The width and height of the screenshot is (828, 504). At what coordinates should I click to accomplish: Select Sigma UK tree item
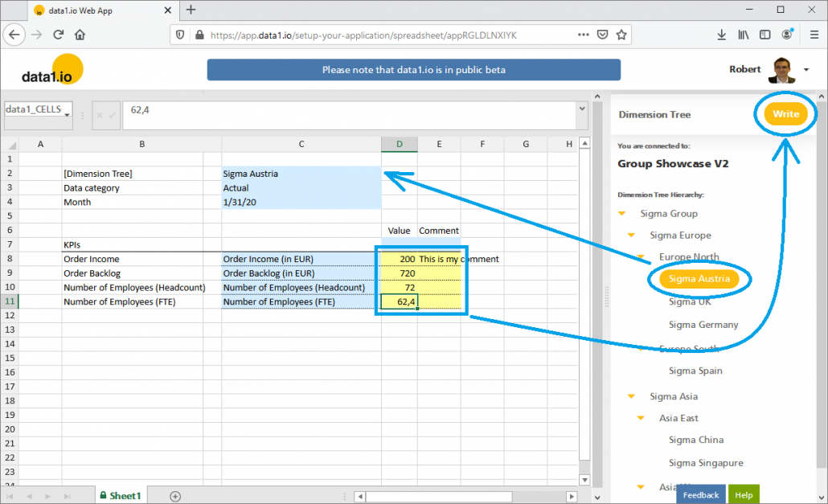pyautogui.click(x=690, y=302)
